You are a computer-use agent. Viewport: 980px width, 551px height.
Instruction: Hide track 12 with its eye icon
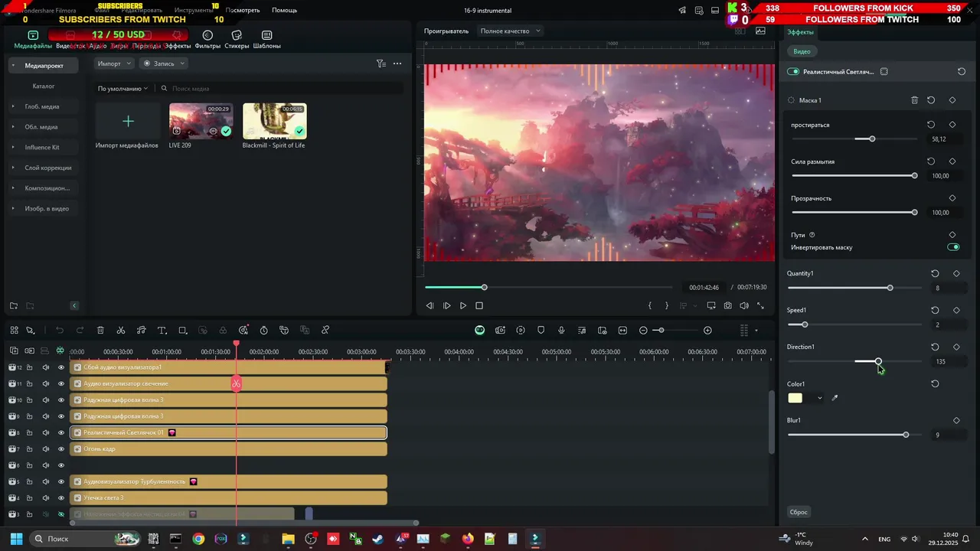pos(61,367)
